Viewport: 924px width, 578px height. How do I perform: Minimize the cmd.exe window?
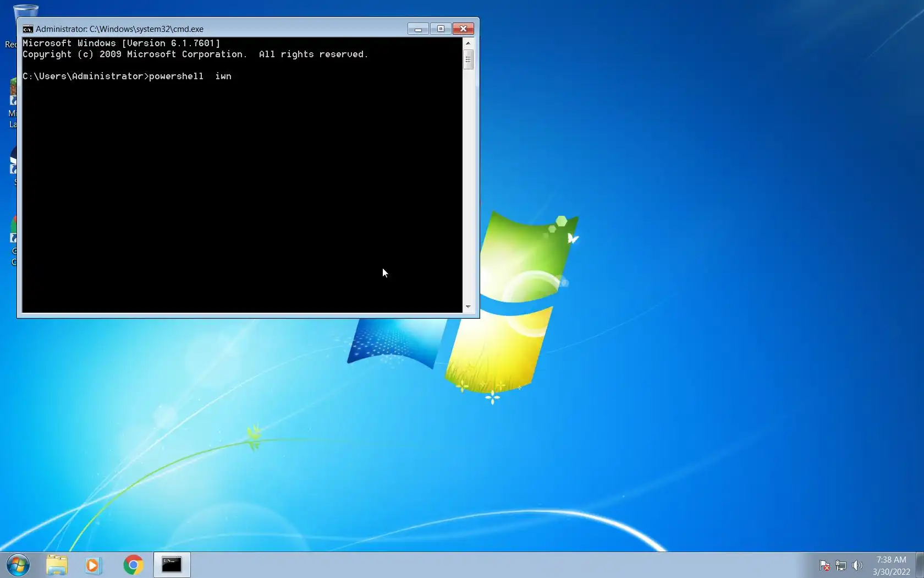pos(418,29)
